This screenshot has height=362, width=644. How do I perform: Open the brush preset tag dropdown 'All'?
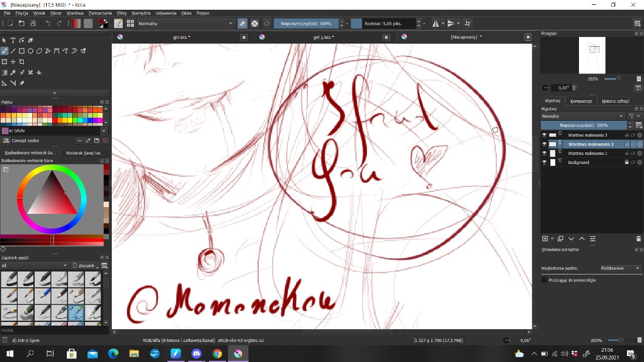pos(35,265)
